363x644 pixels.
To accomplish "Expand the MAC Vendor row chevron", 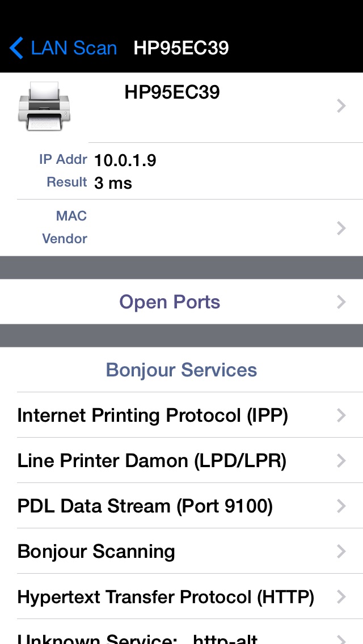I will [341, 228].
